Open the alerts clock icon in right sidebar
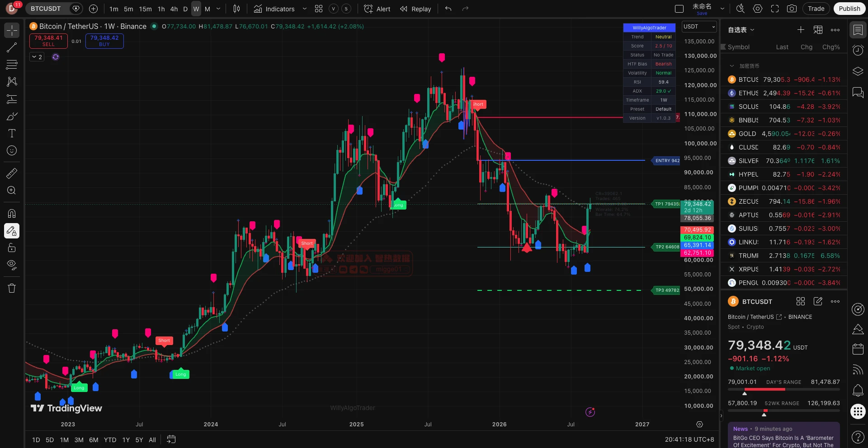868x448 pixels. click(858, 51)
